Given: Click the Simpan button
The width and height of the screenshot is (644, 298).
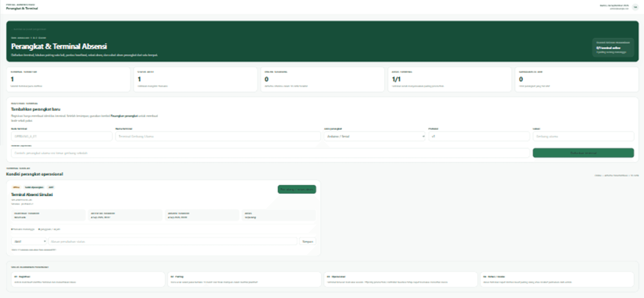Looking at the screenshot, I should click(308, 241).
